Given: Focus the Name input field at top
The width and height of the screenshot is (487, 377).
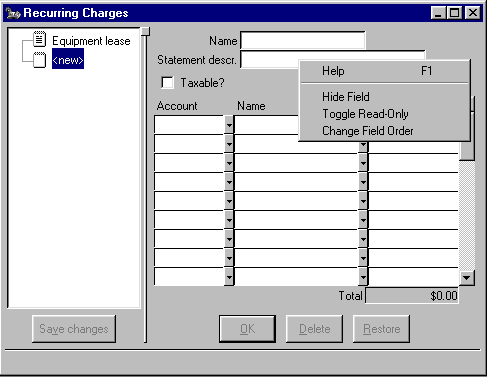Looking at the screenshot, I should point(303,41).
